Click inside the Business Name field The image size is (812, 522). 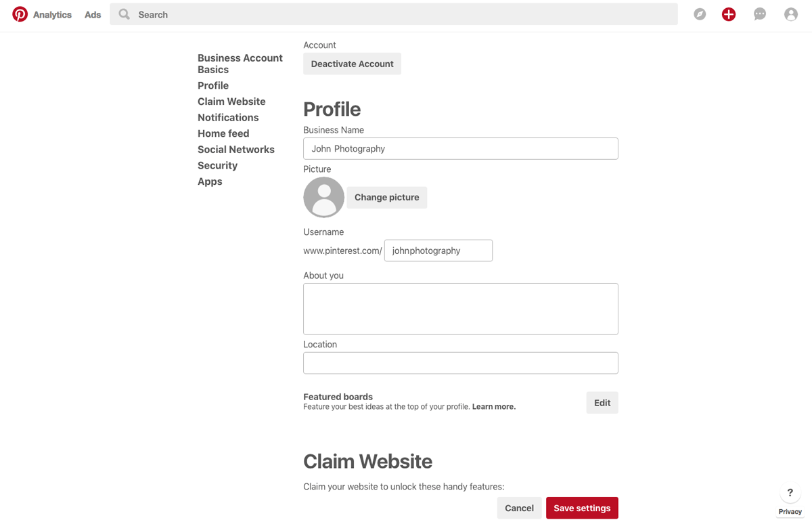460,148
